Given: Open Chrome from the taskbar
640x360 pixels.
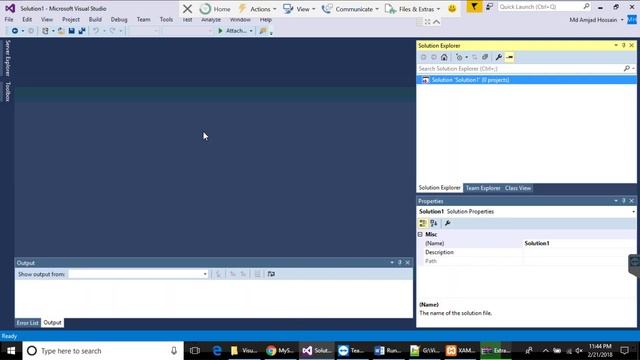Looking at the screenshot, I should [x=280, y=351].
